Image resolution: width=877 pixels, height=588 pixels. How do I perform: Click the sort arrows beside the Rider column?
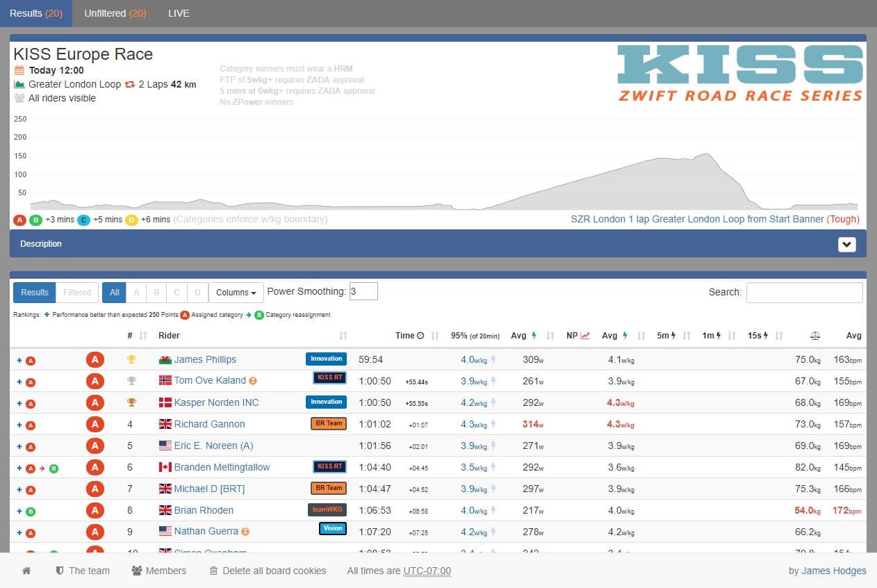(343, 336)
